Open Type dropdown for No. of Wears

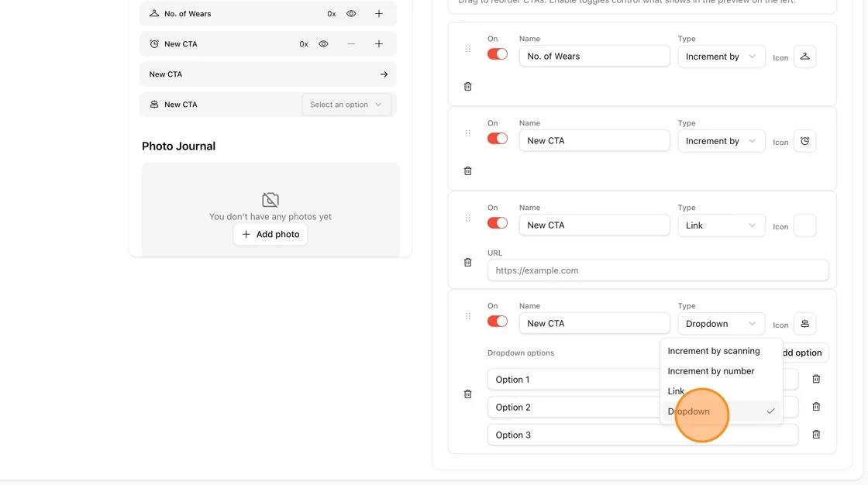pyautogui.click(x=721, y=57)
